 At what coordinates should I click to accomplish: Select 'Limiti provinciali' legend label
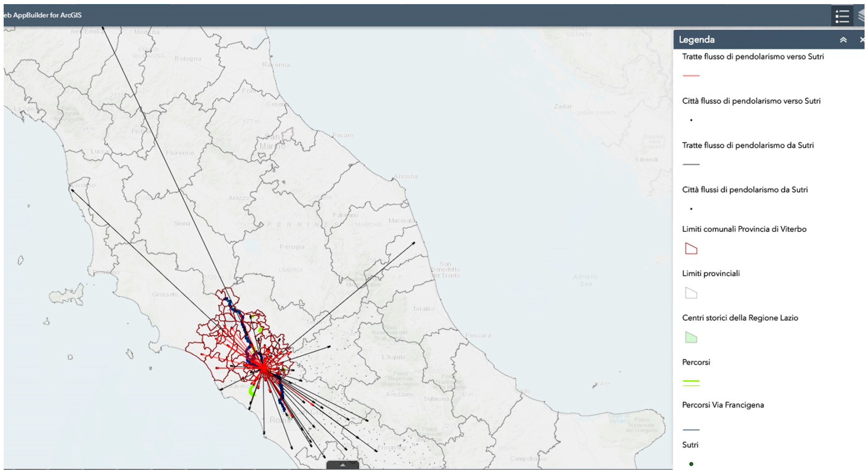pos(711,273)
